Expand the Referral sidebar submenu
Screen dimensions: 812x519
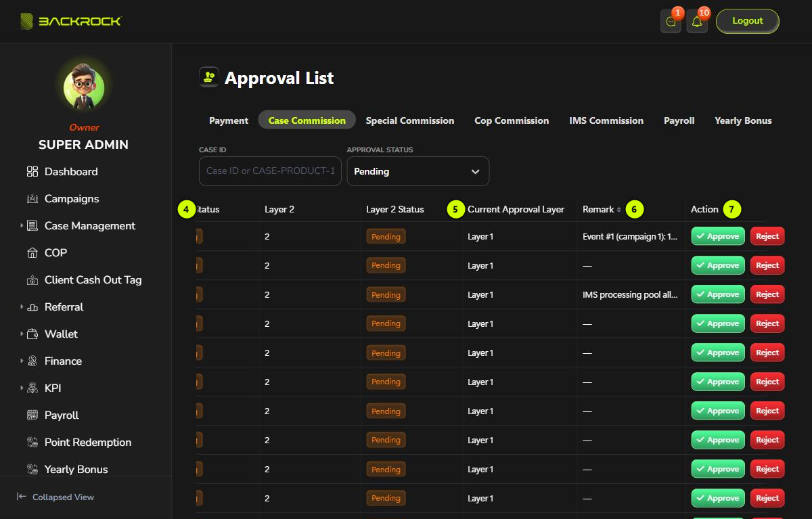22,307
